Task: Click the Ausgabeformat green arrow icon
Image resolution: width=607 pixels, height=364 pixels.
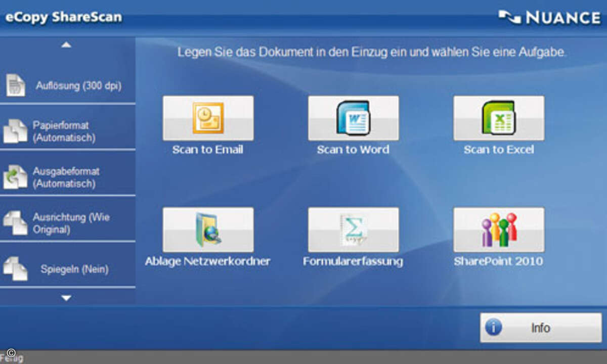Action: point(15,177)
